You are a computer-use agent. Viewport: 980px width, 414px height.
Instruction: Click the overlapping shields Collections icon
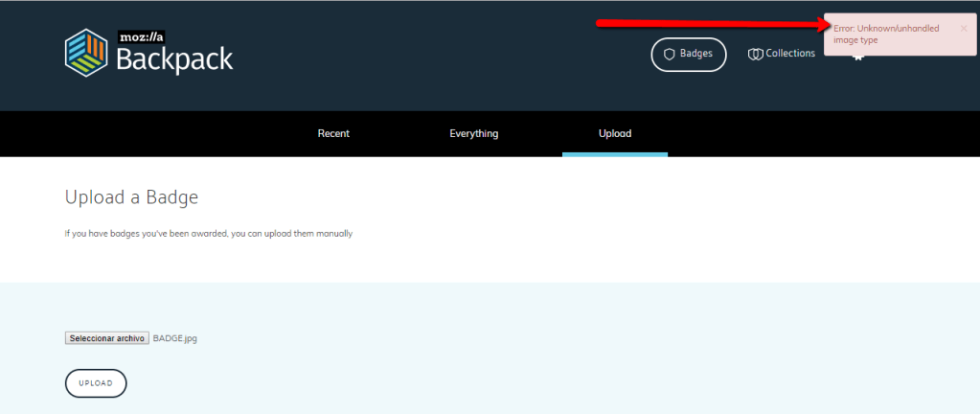[x=755, y=55]
